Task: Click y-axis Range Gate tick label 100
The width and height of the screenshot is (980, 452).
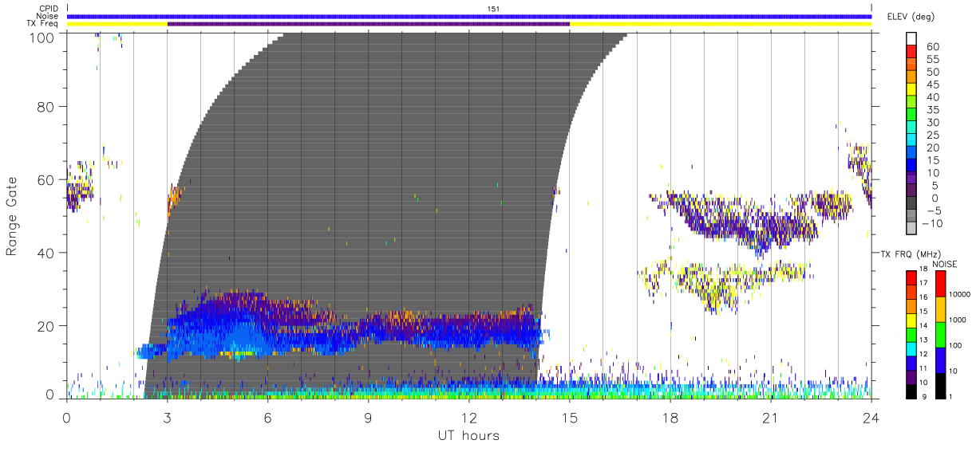Action: tap(42, 37)
